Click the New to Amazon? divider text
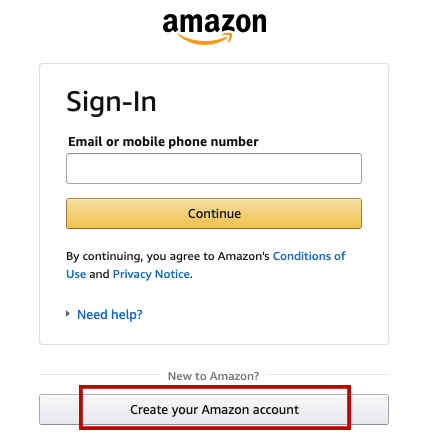 click(214, 376)
